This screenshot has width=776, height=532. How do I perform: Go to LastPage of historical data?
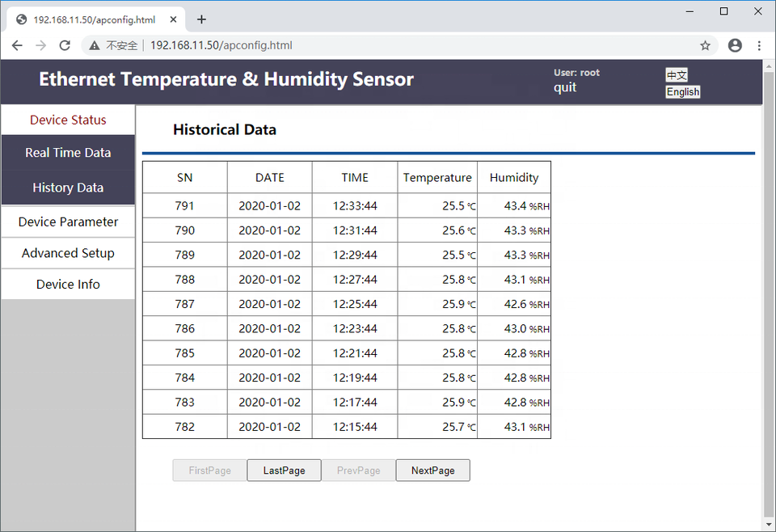(284, 470)
